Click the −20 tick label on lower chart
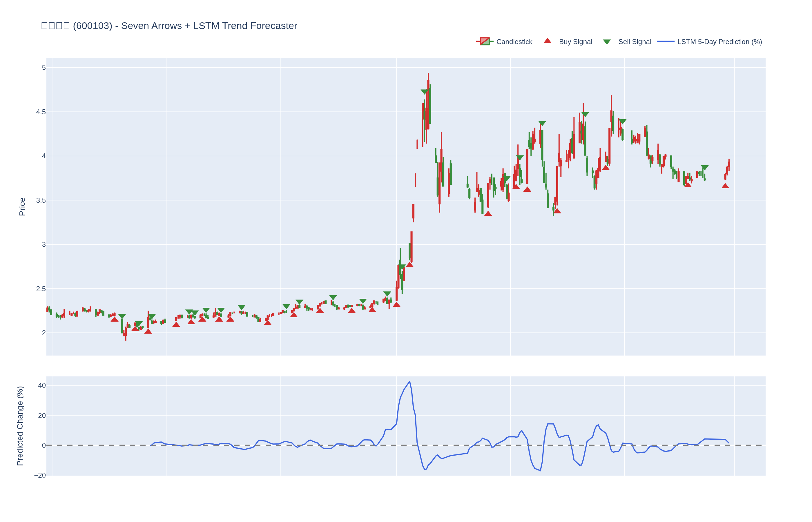 (x=40, y=475)
